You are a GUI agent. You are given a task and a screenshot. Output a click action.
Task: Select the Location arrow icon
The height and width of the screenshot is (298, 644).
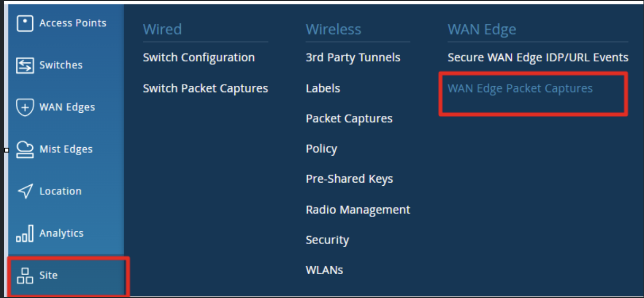(25, 191)
